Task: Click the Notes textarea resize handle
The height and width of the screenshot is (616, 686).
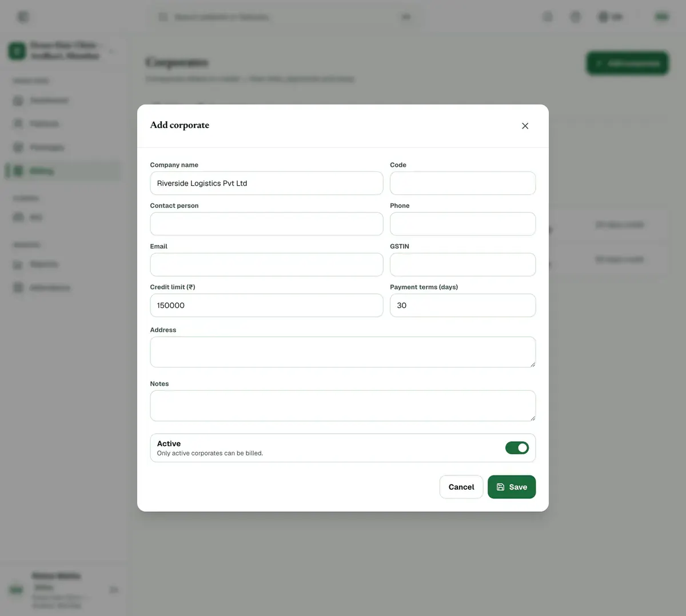Action: [x=532, y=418]
